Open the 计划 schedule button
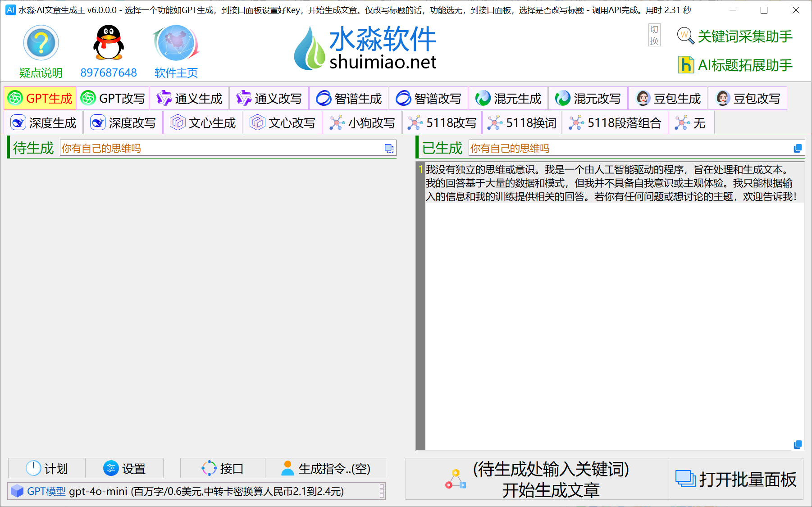The height and width of the screenshot is (507, 812). click(x=47, y=468)
